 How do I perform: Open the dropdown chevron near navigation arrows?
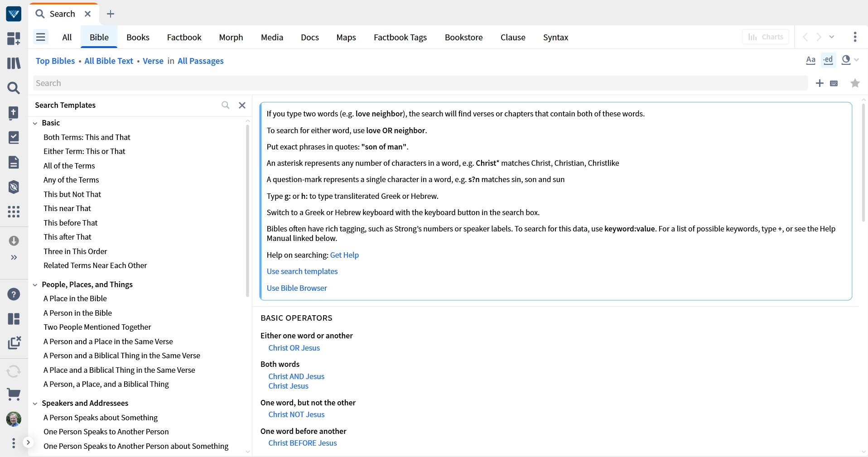tap(832, 37)
